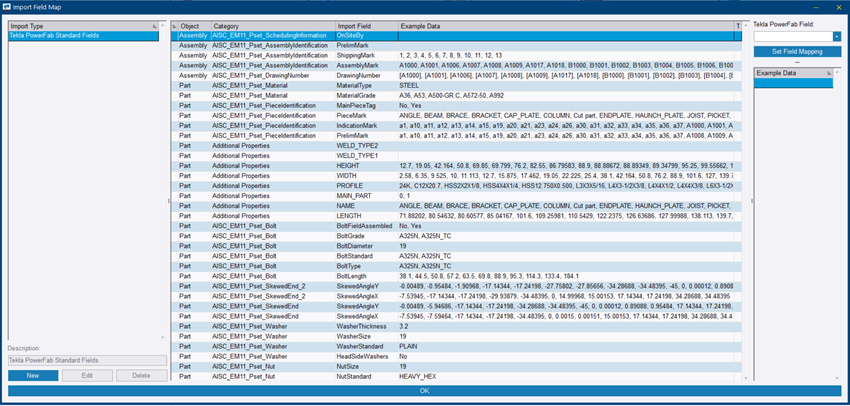Click the OK bar at the bottom
850x406 pixels.
[x=424, y=391]
